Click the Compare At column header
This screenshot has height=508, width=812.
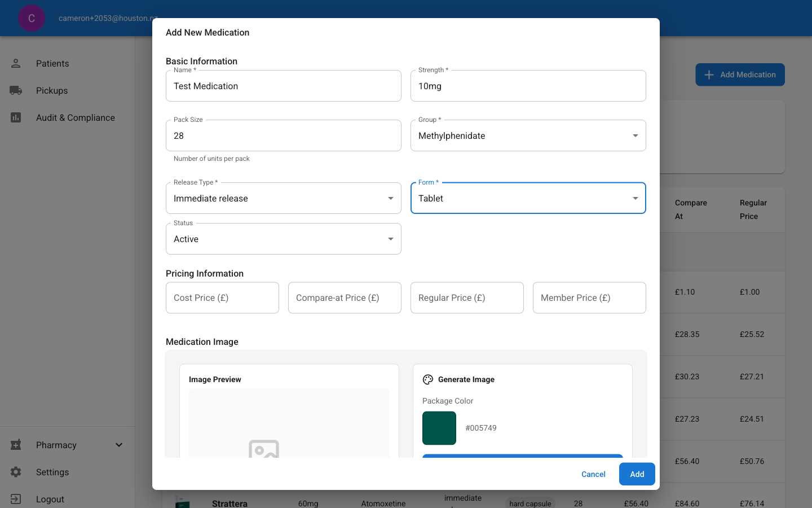(x=691, y=209)
